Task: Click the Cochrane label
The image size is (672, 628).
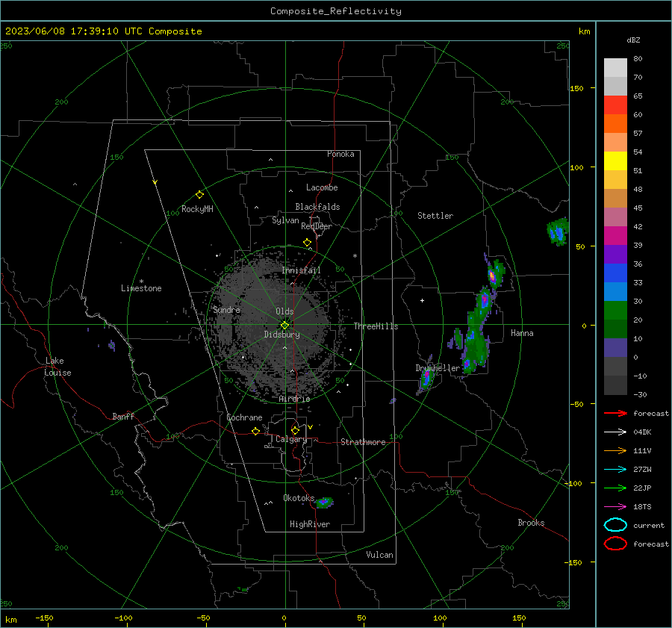Action: point(244,417)
